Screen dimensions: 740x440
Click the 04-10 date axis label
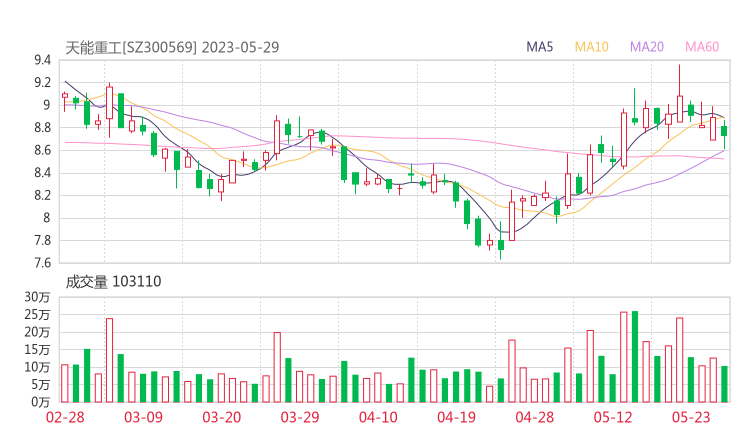378,417
